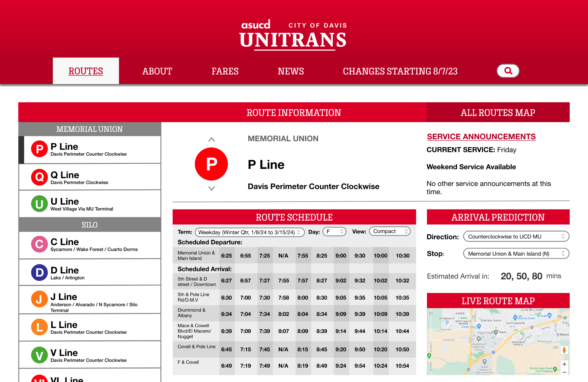Open the Day dropdown showing F

(334, 231)
